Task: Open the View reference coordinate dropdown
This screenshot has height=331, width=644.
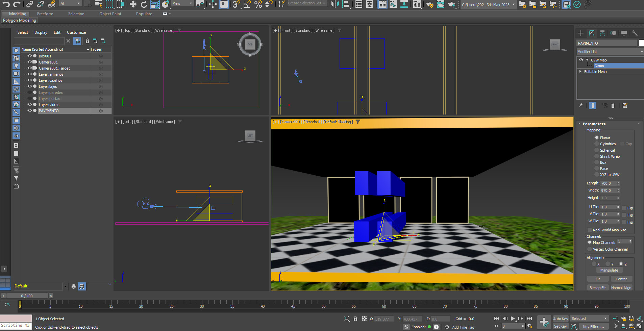Action: pos(182,4)
